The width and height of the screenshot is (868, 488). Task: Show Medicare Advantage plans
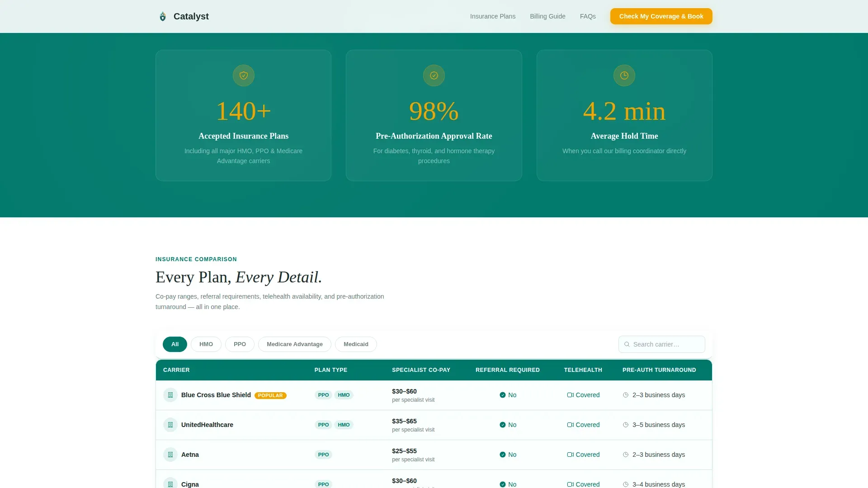tap(295, 344)
